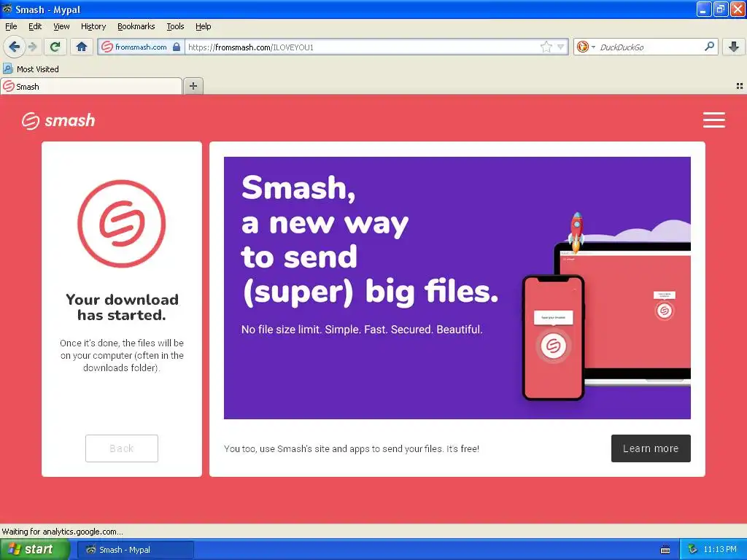Open the History menu
Viewport: 747px width, 560px height.
pyautogui.click(x=93, y=26)
